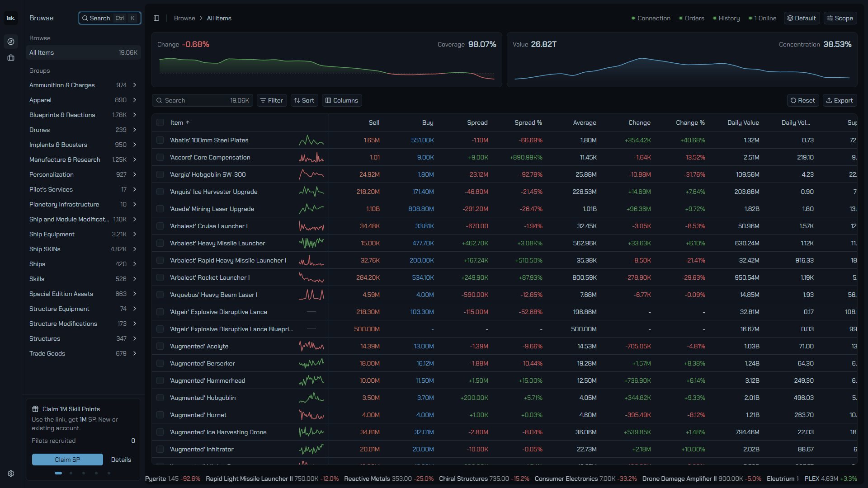Check the 'Aergia' Hobgoblin SW-300 row

tap(160, 174)
